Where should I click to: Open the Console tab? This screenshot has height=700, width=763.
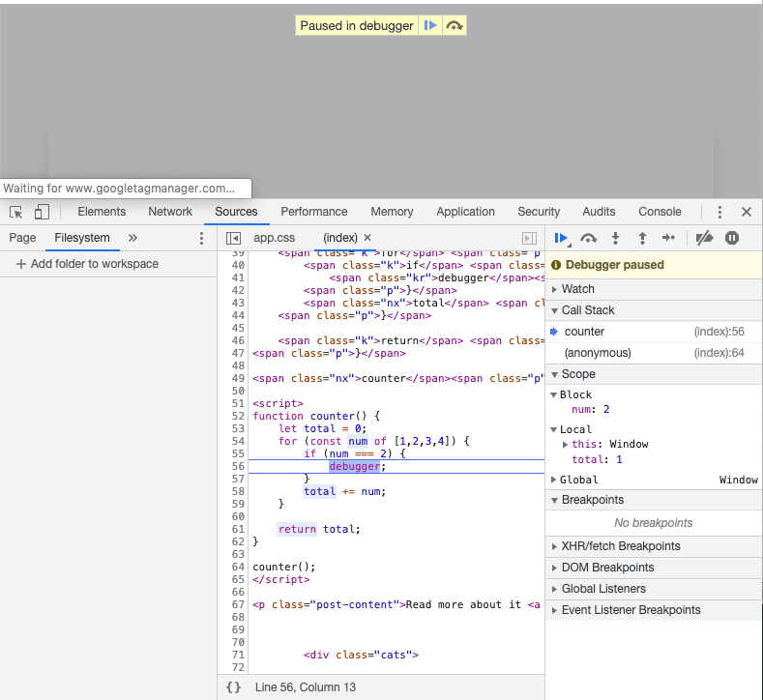(x=660, y=212)
